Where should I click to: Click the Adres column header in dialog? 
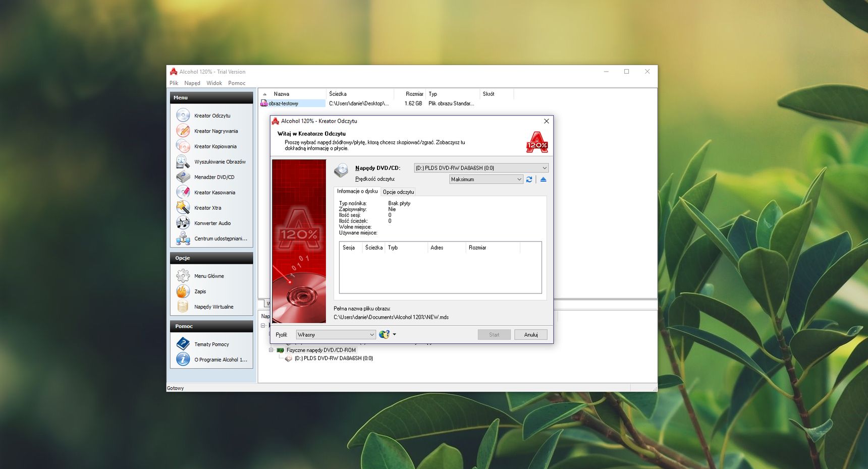447,248
